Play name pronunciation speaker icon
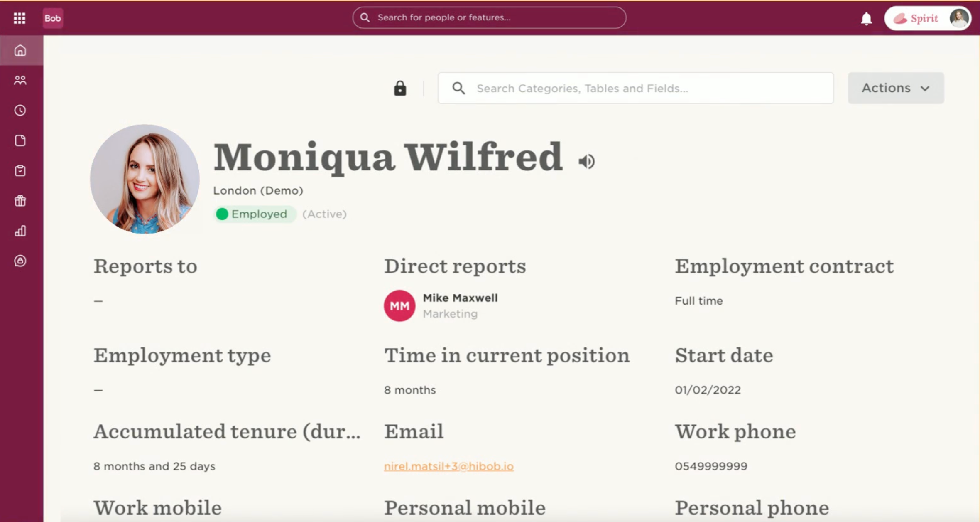 pos(586,161)
